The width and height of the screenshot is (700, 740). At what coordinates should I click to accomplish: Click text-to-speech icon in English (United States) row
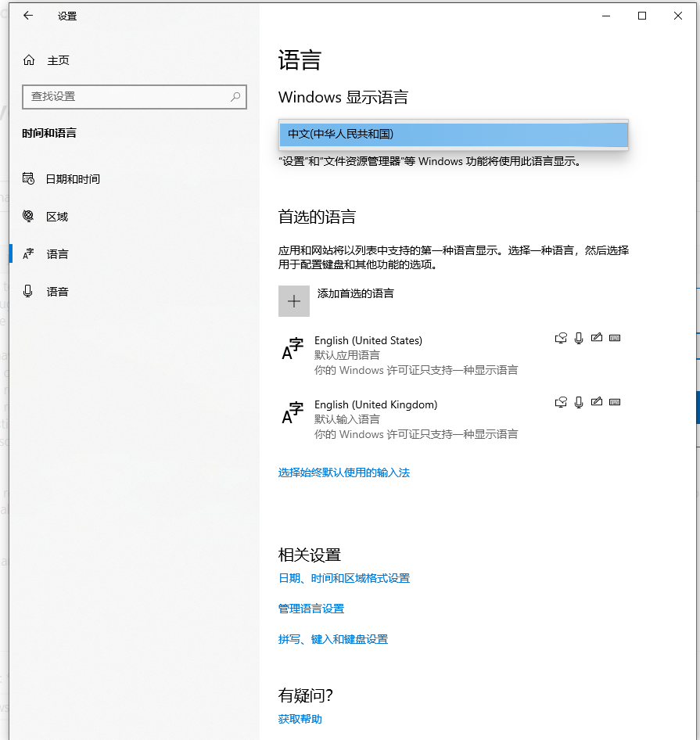coord(561,338)
